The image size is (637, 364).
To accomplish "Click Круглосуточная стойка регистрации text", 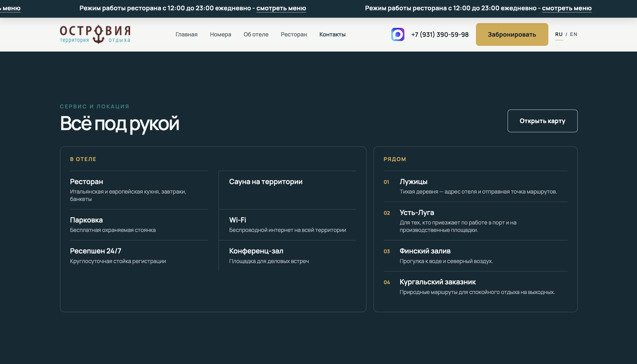I will point(118,261).
